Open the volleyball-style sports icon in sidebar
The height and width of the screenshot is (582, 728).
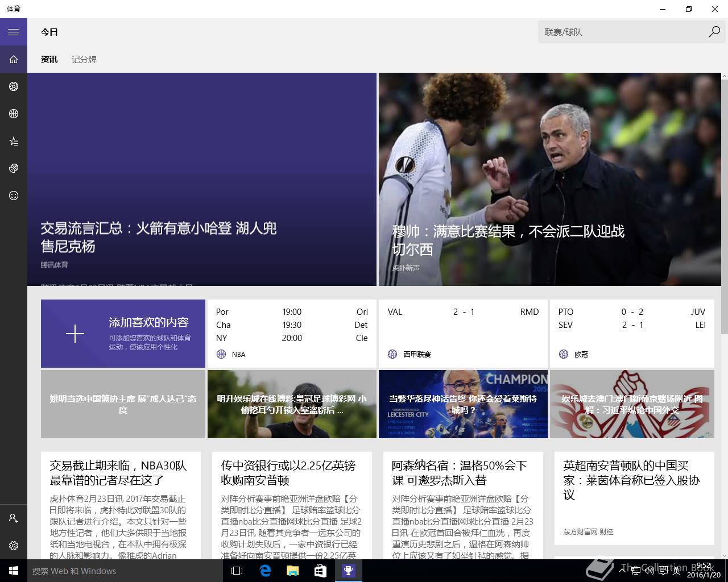14,168
